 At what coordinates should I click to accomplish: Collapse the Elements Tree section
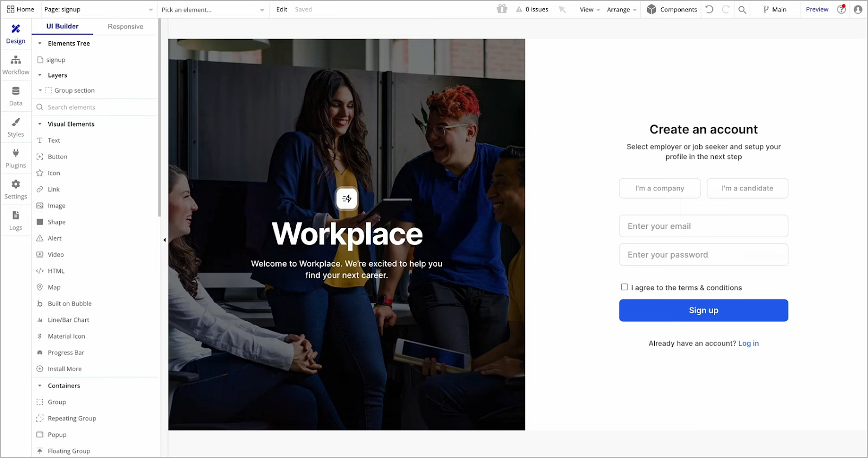(40, 43)
